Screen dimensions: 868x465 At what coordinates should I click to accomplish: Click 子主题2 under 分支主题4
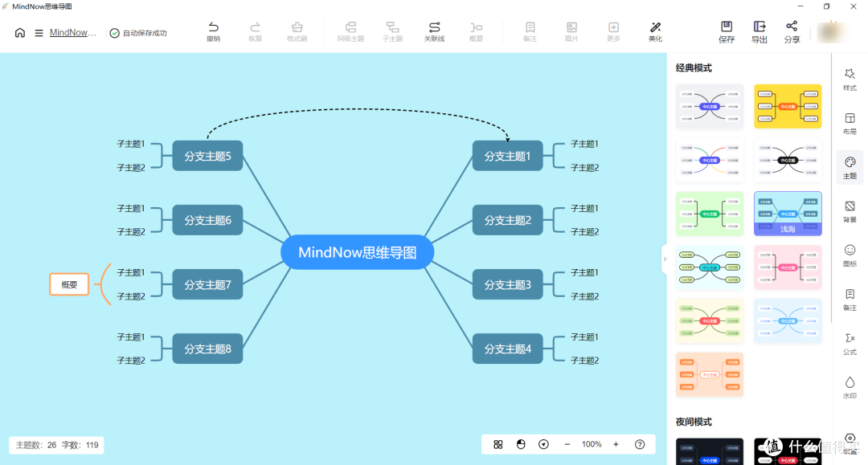[x=584, y=361]
